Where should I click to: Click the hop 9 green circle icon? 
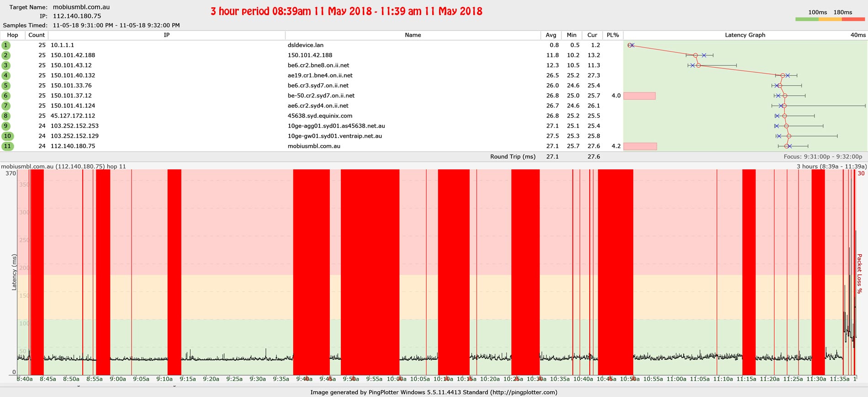tap(6, 126)
